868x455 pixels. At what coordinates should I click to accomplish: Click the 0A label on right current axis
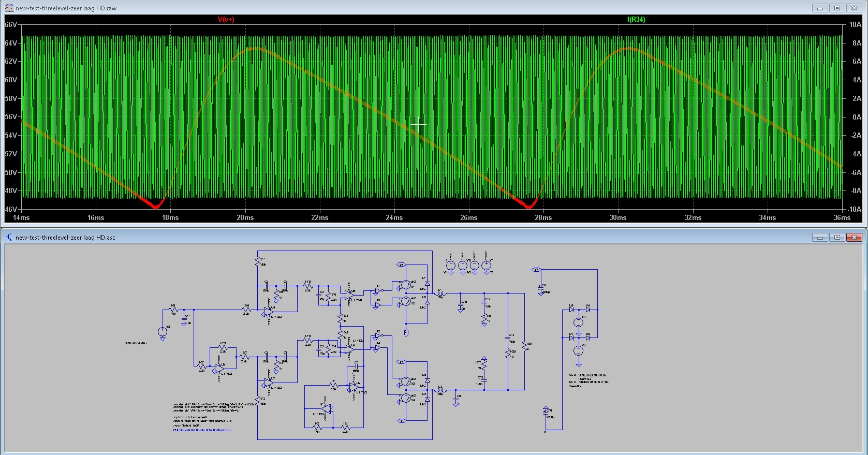coord(857,117)
